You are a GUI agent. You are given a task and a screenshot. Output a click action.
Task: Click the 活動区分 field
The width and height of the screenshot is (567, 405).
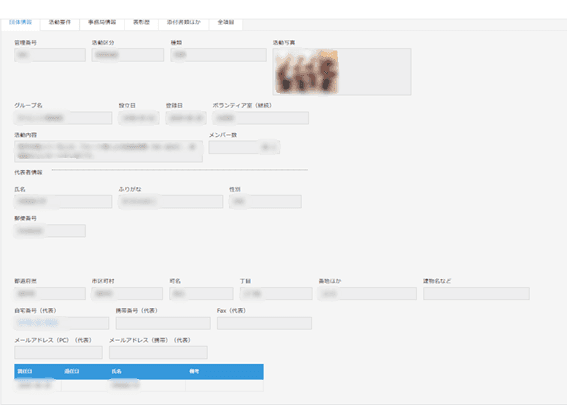pyautogui.click(x=128, y=55)
